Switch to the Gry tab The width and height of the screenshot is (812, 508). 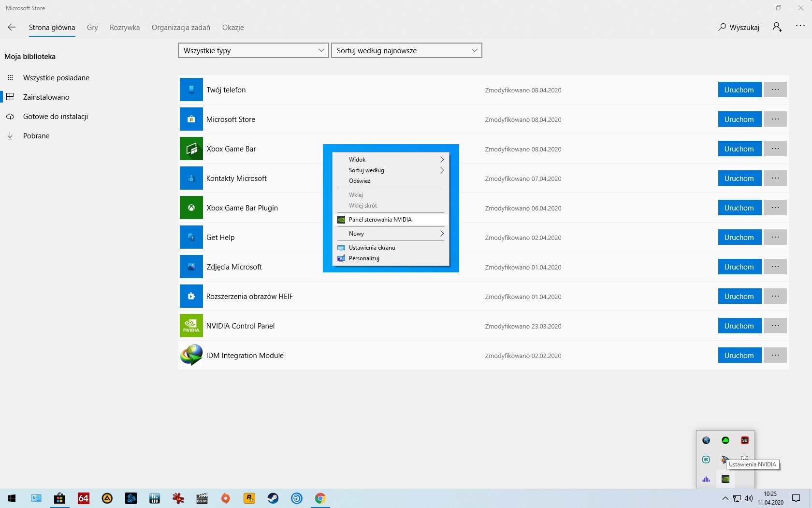[92, 28]
